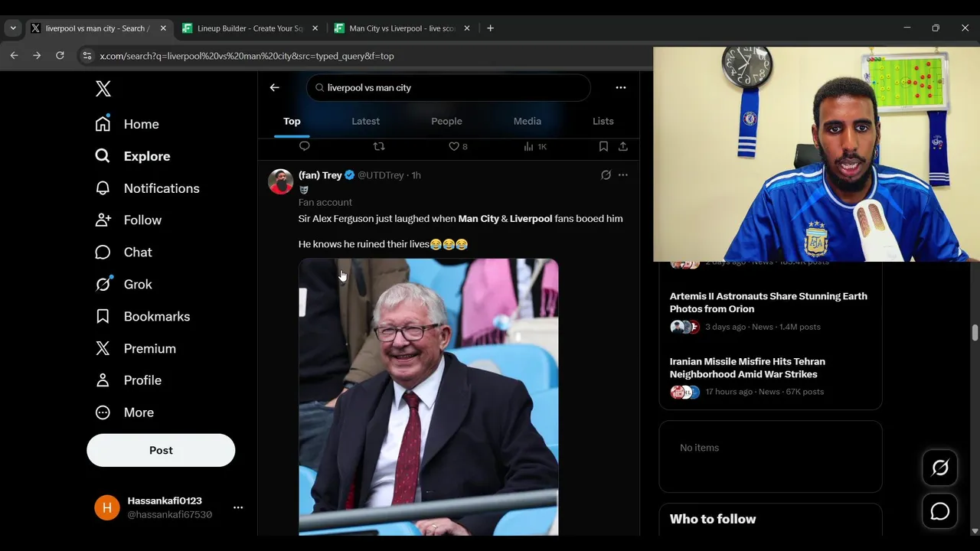Go to Profile
The height and width of the screenshot is (551, 980).
(128, 380)
